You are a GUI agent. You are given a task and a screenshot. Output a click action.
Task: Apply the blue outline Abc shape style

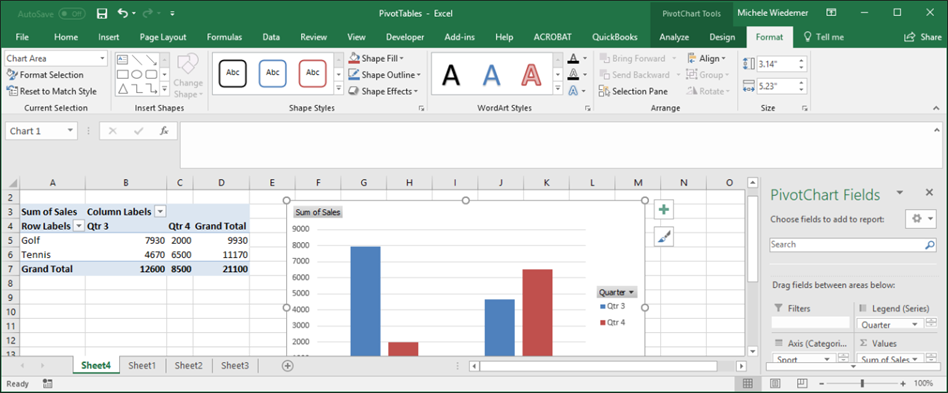click(x=273, y=73)
